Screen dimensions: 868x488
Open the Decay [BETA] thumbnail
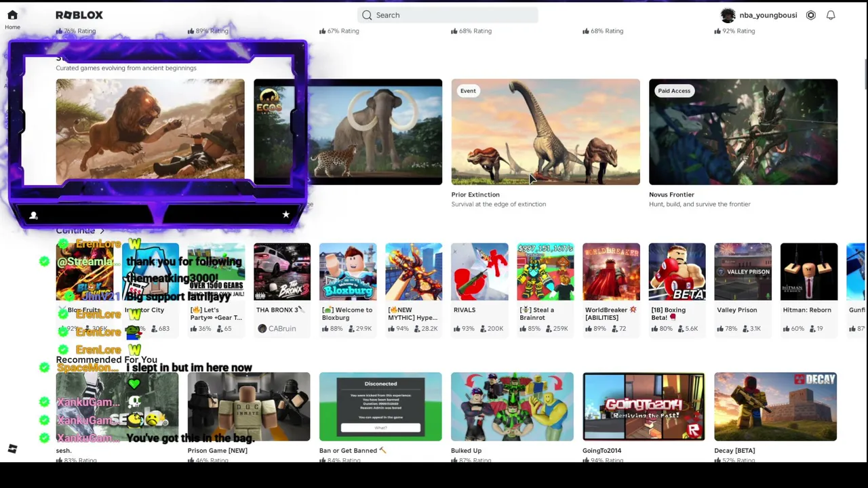click(775, 407)
